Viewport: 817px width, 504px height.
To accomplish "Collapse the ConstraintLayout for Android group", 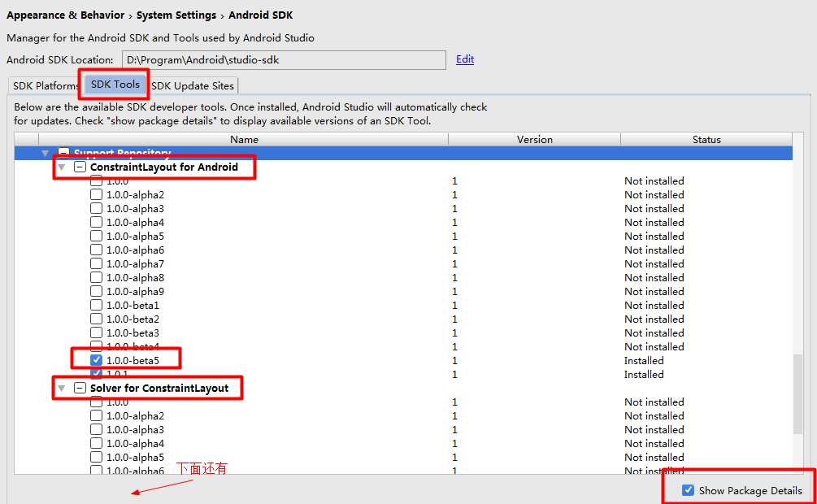I will pos(62,167).
